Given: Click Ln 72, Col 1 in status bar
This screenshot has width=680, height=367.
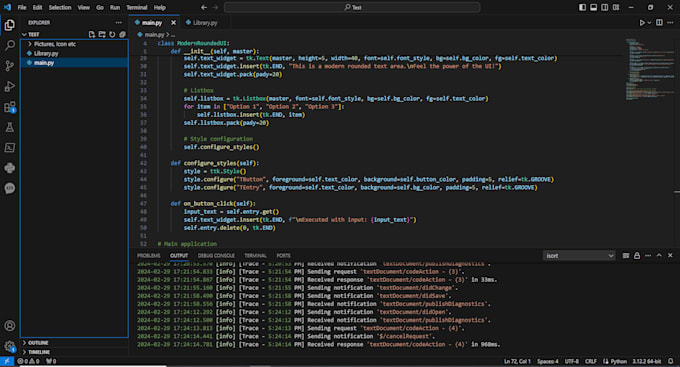Looking at the screenshot, I should (517, 361).
